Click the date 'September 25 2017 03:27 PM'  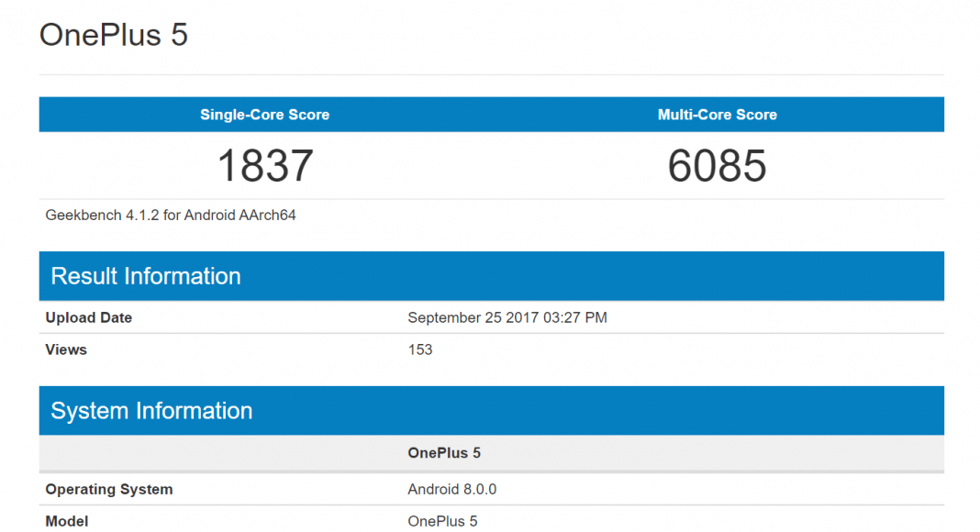tap(507, 318)
